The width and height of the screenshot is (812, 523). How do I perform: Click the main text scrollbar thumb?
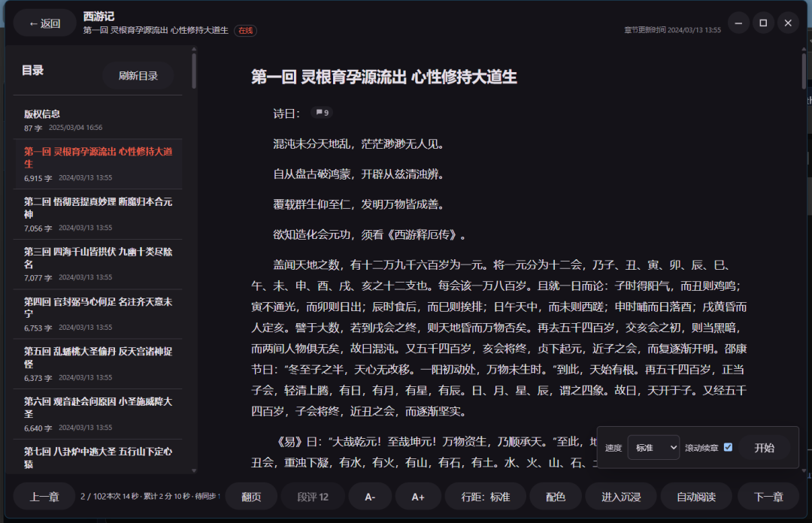804,71
